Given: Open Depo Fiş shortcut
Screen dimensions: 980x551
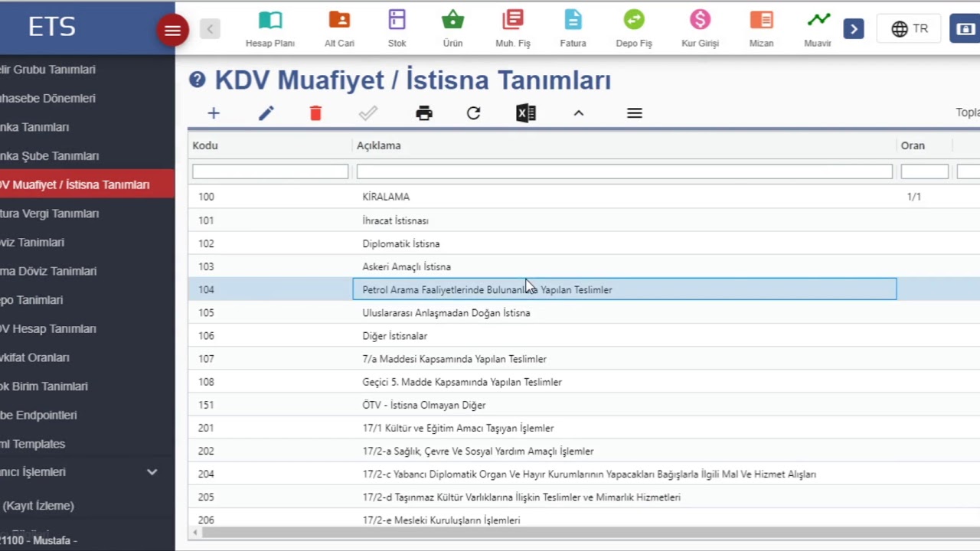Looking at the screenshot, I should point(634,29).
